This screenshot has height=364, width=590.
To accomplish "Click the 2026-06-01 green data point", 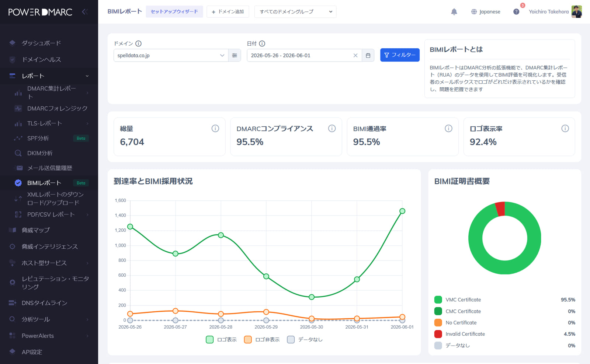I will (402, 211).
